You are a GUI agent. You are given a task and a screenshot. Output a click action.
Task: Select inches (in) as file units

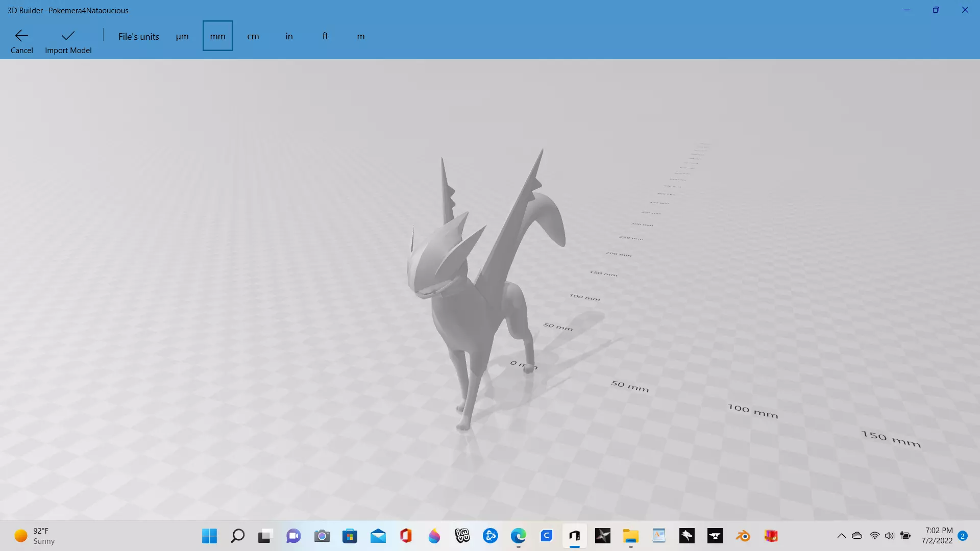289,36
